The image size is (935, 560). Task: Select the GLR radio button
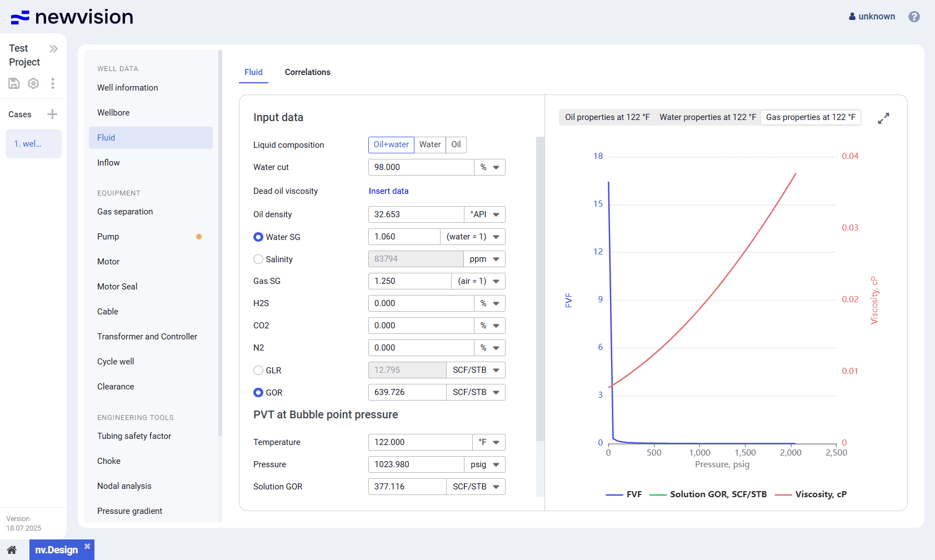258,371
